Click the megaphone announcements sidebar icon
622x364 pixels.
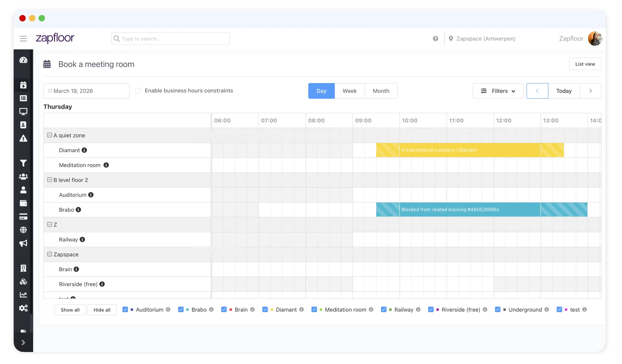point(23,243)
